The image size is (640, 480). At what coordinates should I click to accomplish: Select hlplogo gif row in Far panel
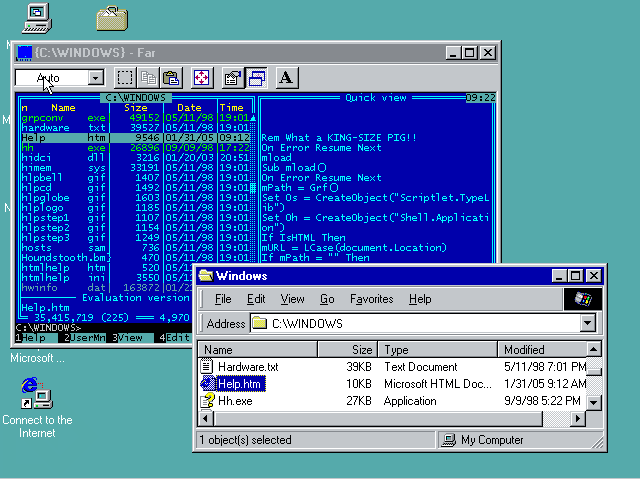tap(136, 208)
